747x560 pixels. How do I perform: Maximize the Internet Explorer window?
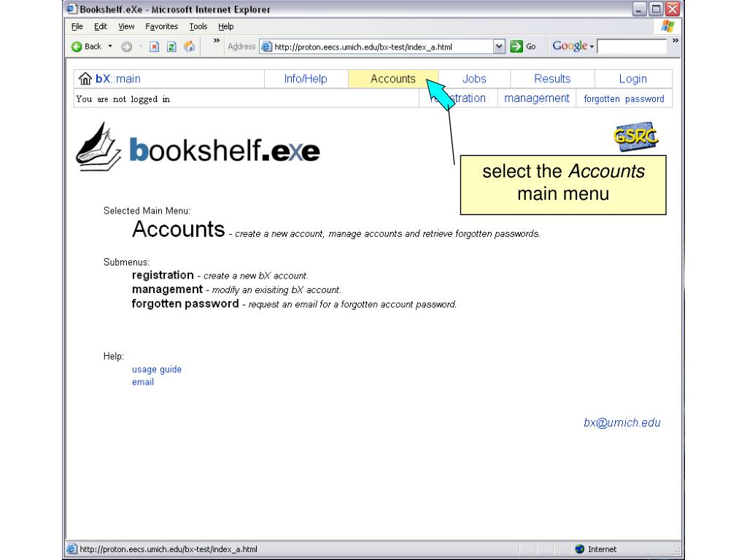tap(656, 9)
